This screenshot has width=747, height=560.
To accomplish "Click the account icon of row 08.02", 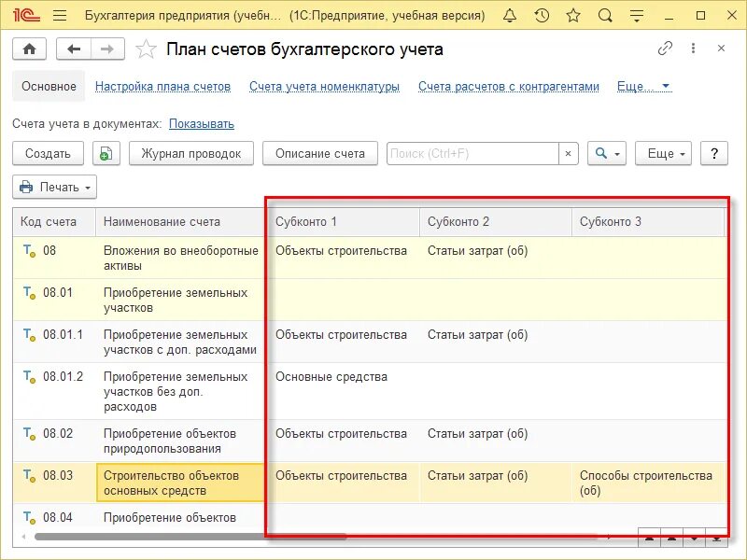I will (30, 434).
